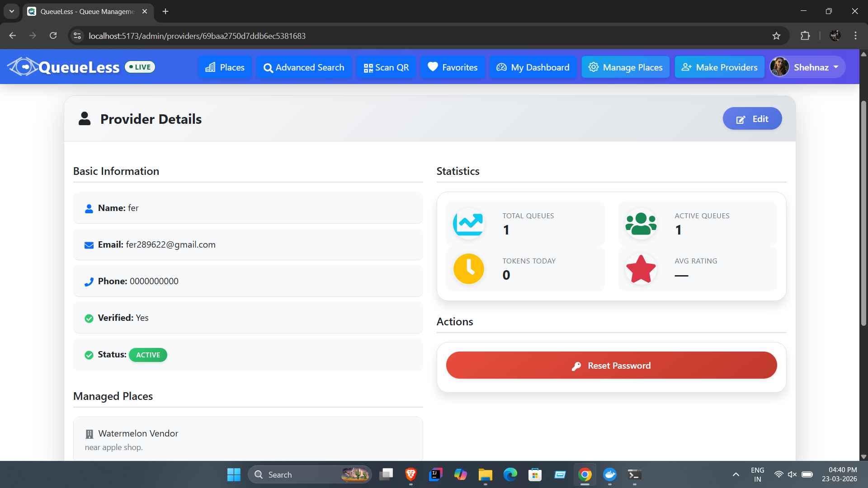Click the page vertical scrollbar
Image resolution: width=868 pixels, height=488 pixels.
pos(863,212)
